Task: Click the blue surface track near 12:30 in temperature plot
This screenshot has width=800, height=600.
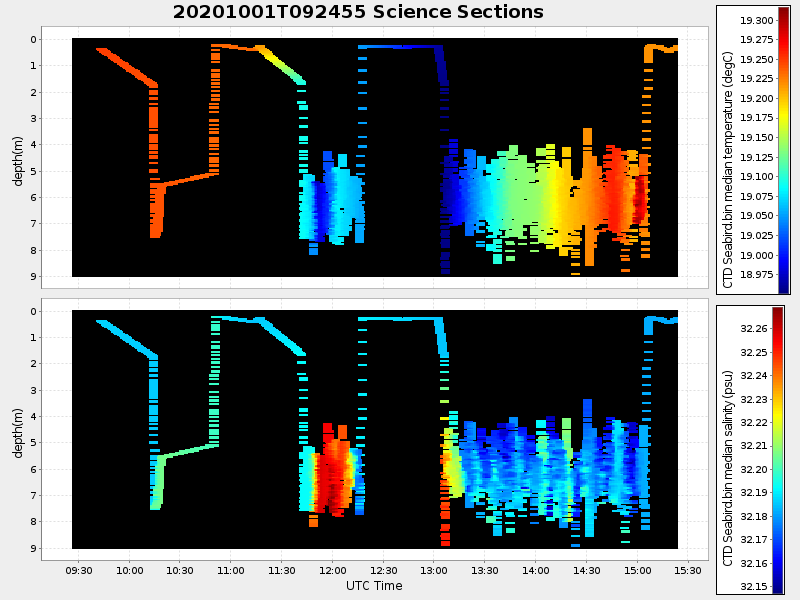Action: click(x=399, y=46)
